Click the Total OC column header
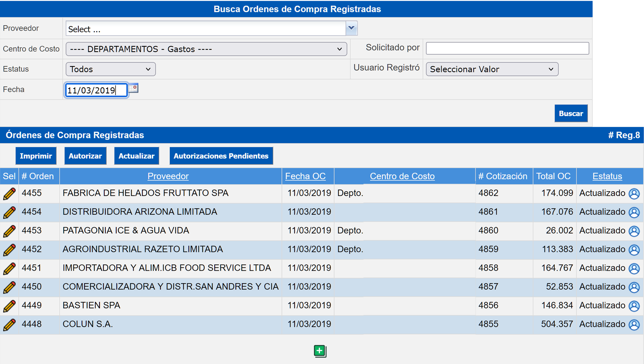Screen dimensions: 644x364 tap(553, 176)
